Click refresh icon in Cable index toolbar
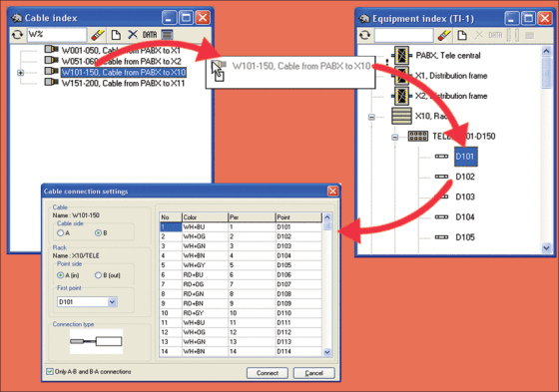Image resolution: width=559 pixels, height=392 pixels. pos(17,35)
